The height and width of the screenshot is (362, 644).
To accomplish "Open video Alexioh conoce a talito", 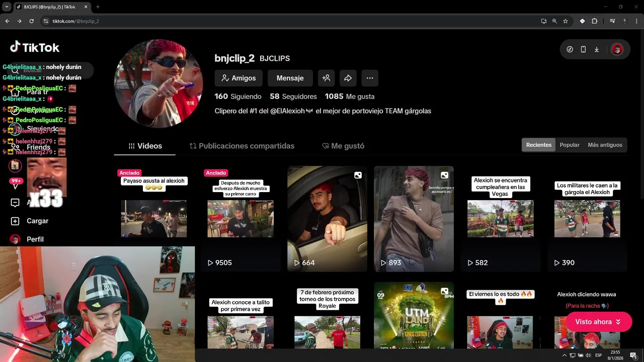I will coord(240,315).
